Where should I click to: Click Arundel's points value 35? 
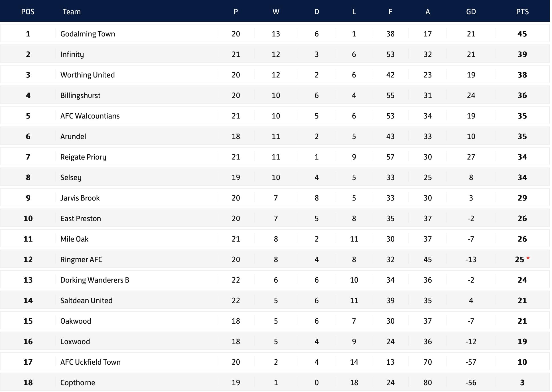click(522, 136)
